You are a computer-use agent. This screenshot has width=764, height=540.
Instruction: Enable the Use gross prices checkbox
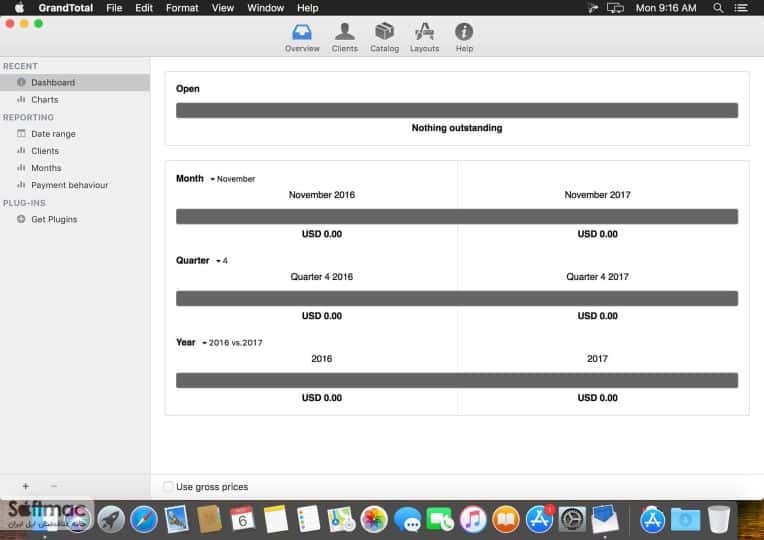click(x=168, y=486)
